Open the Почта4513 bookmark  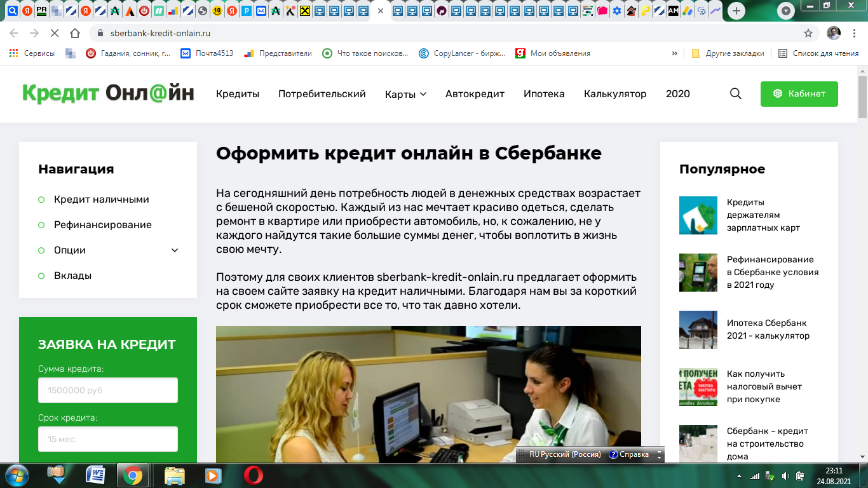tap(207, 53)
